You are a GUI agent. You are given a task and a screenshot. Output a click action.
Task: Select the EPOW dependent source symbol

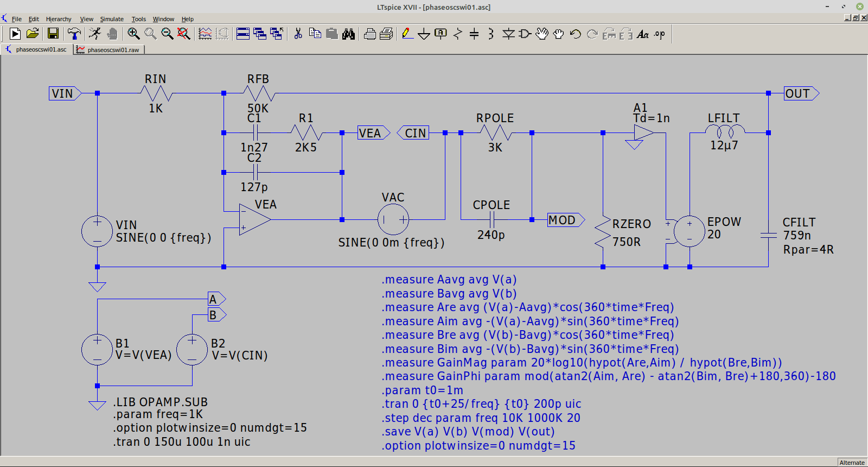point(689,231)
